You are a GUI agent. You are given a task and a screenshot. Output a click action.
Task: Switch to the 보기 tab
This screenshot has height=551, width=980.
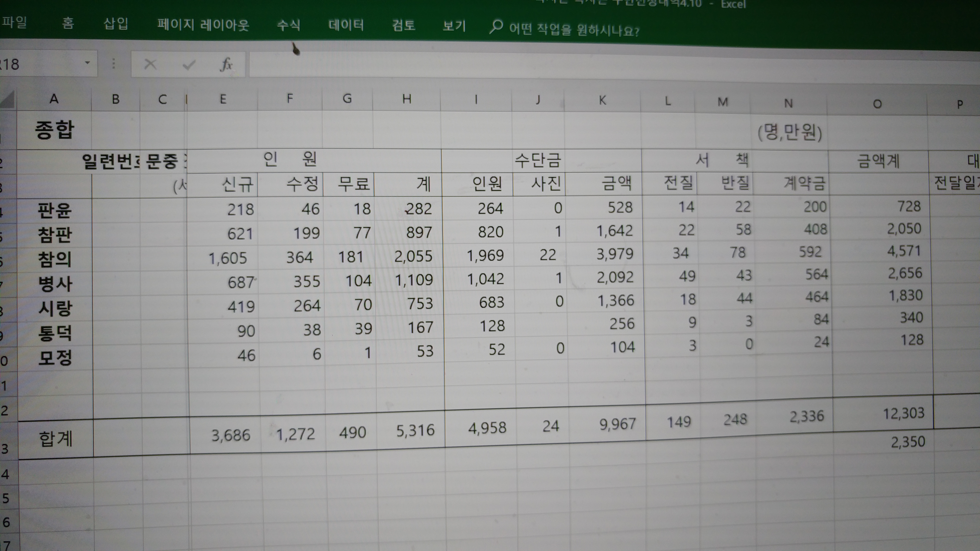click(x=454, y=26)
